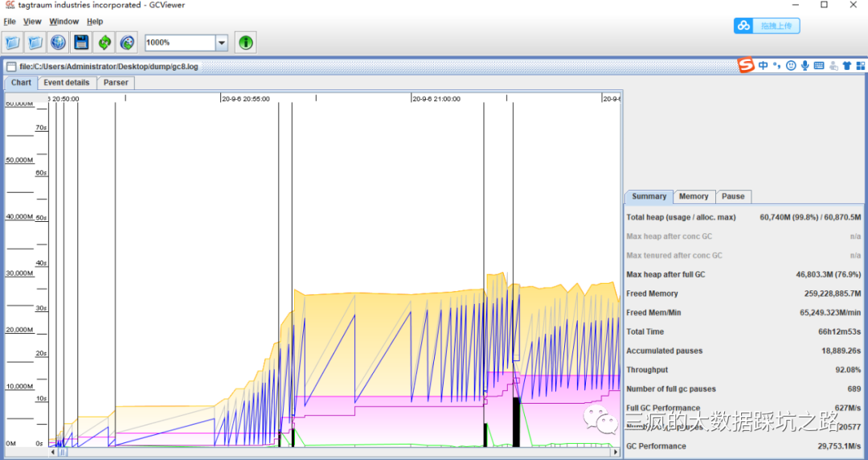Switch to the Parser tab
Image resolution: width=868 pixels, height=460 pixels.
click(116, 83)
